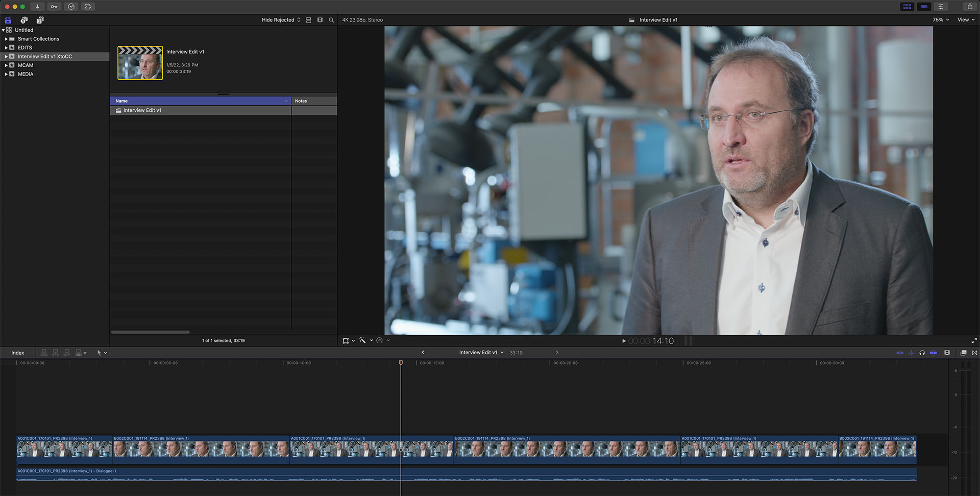
Task: Show Background Tasks checkmark icon
Action: (x=71, y=7)
